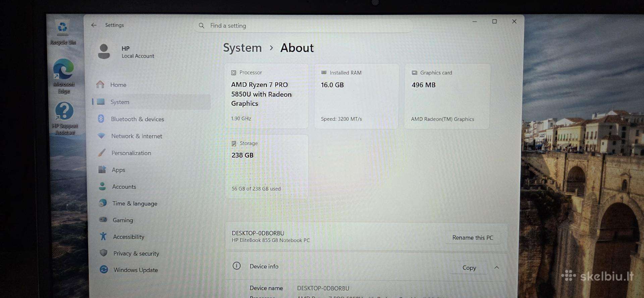Screen dimensions: 644x298
Task: Click the Privacy shield icon
Action: click(x=104, y=253)
